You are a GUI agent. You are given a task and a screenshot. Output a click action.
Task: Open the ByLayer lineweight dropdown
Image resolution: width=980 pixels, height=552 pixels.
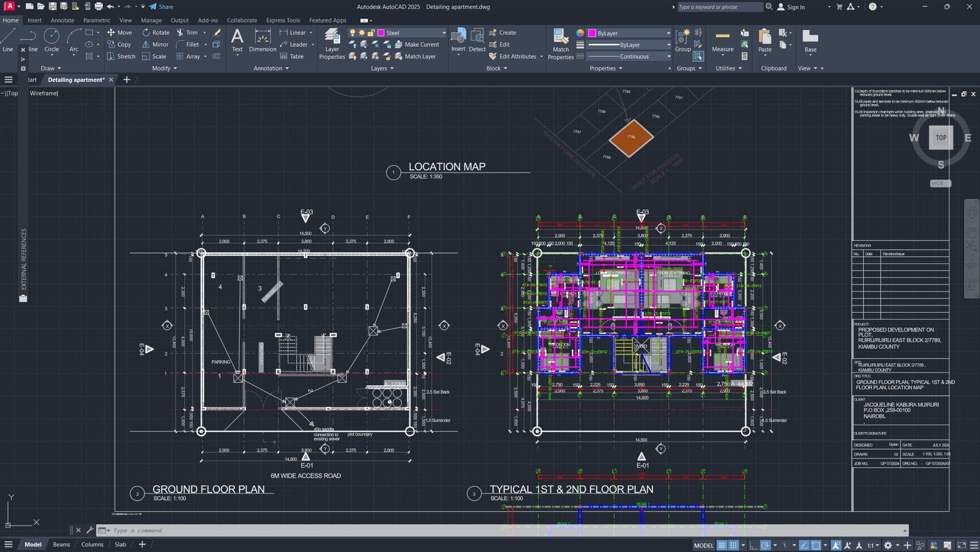pyautogui.click(x=668, y=45)
